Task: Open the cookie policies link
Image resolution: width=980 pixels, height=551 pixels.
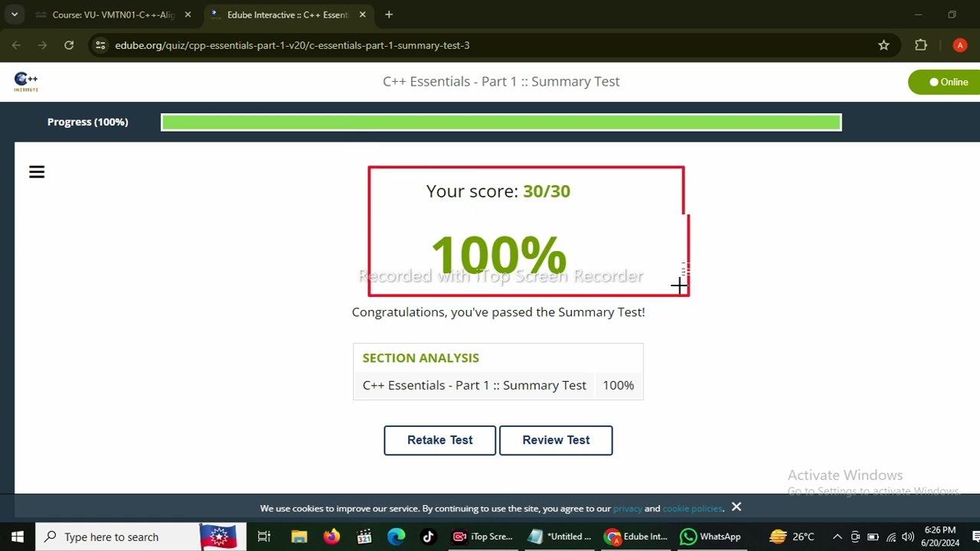Action: (x=692, y=508)
